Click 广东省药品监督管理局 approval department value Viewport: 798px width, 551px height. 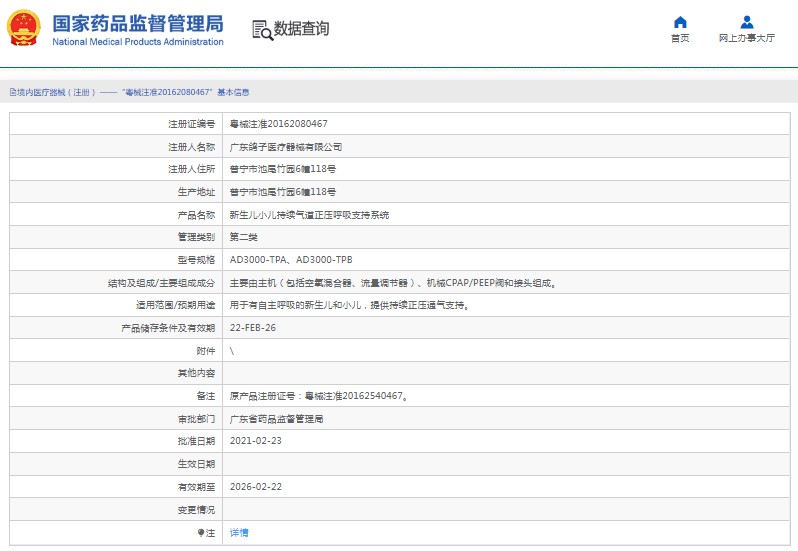[x=276, y=419]
